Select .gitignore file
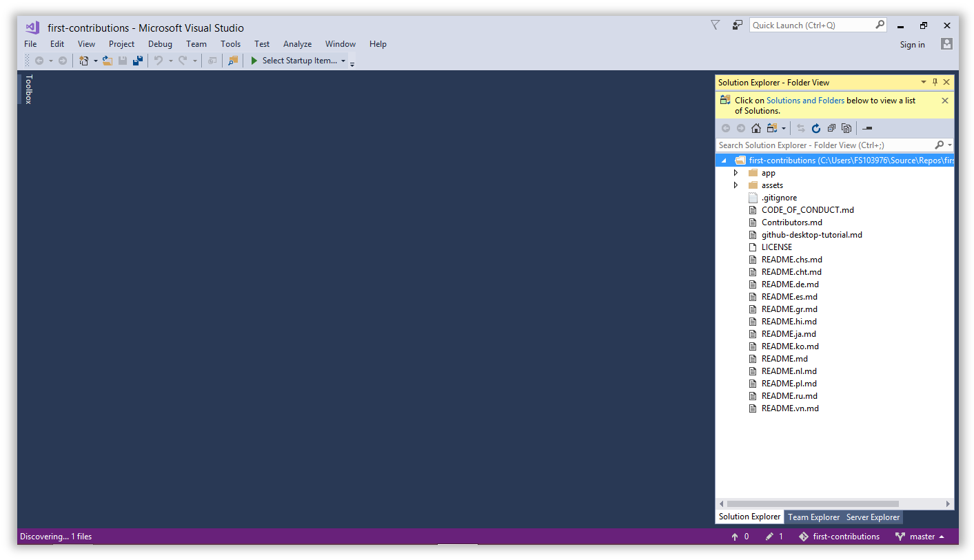Image resolution: width=974 pixels, height=560 pixels. pos(779,198)
